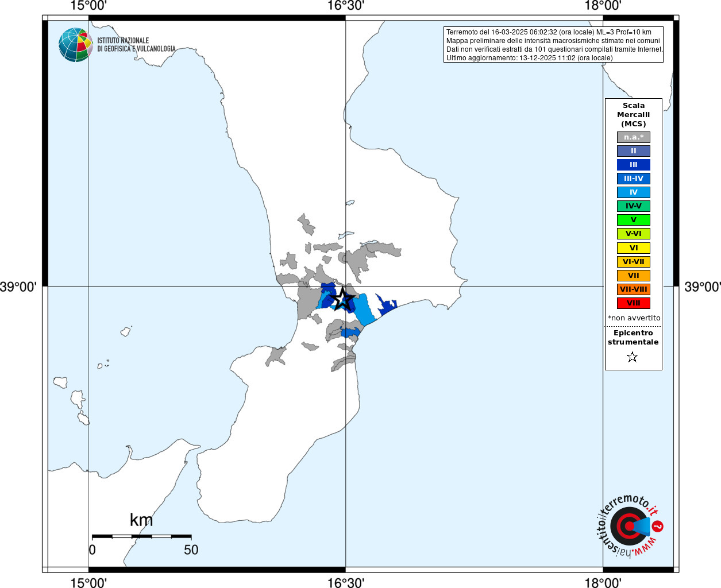The width and height of the screenshot is (721, 588).
Task: Click the top 15°00' longitude label
Action: click(88, 6)
